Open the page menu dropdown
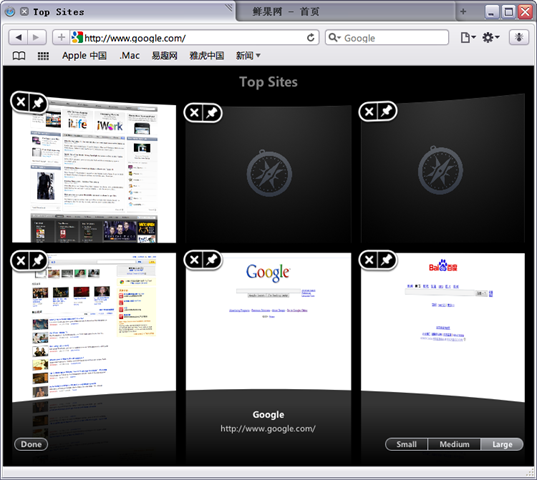 coord(468,37)
